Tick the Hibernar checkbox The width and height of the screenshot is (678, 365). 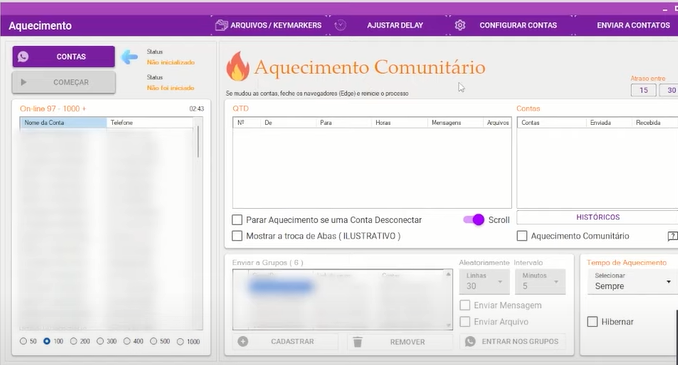[592, 322]
